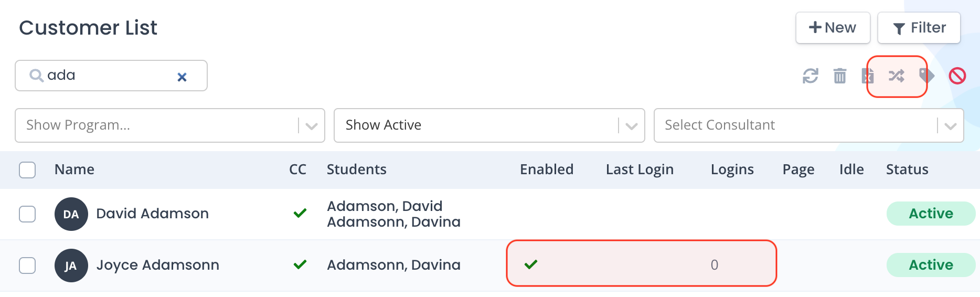Check the David Adamson row checkbox

27,214
